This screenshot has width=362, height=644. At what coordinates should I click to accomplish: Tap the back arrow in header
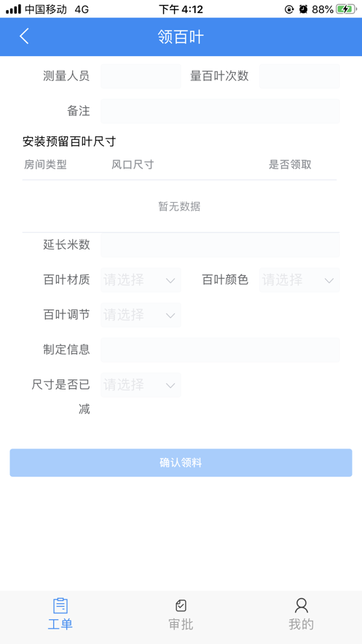tap(25, 36)
